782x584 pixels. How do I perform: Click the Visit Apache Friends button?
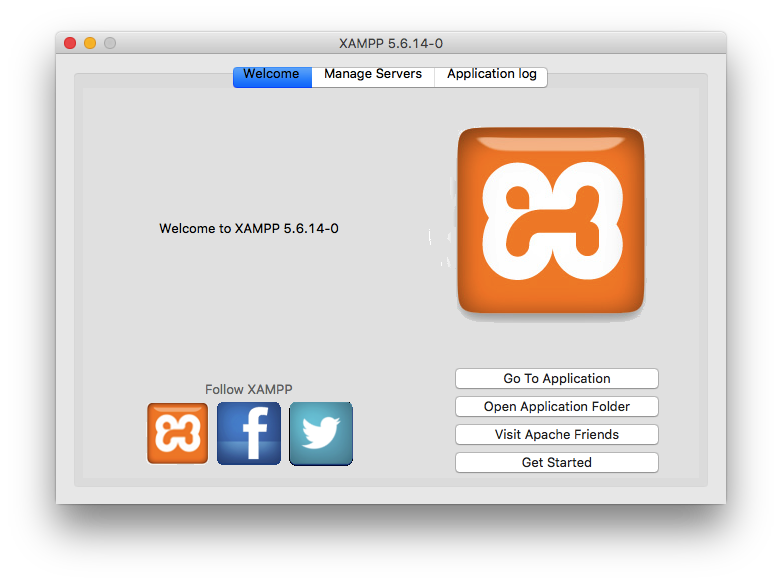point(557,434)
